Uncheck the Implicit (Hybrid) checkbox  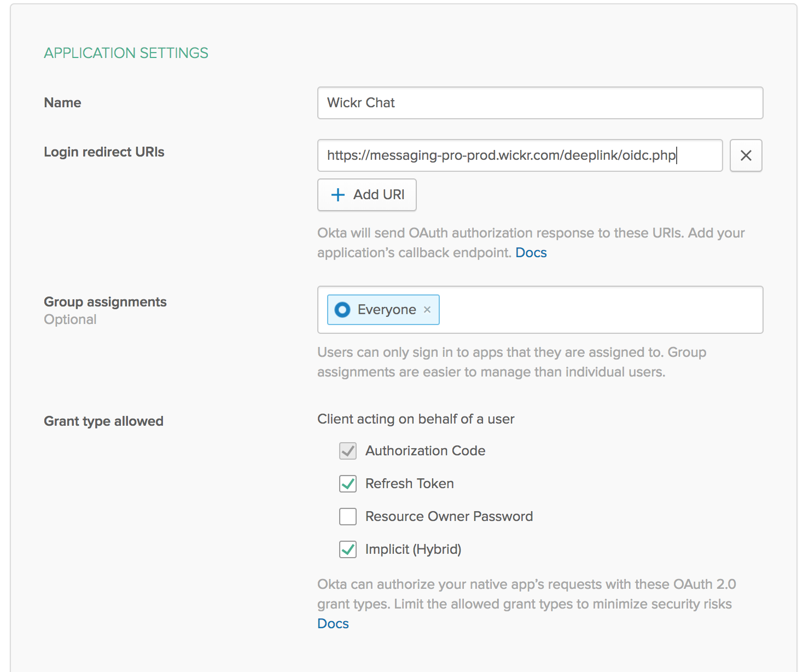click(348, 549)
